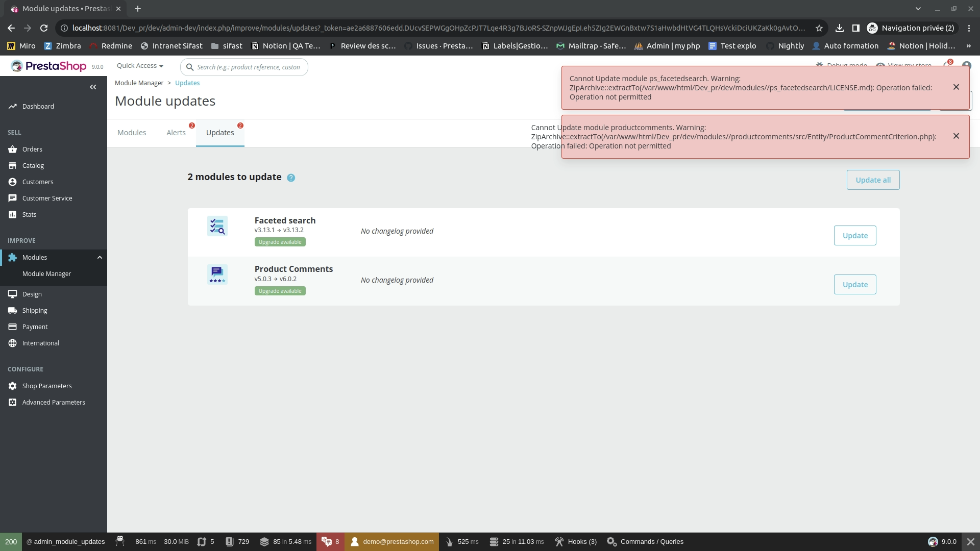Screen dimensions: 980x551
Task: Open the Nightly bookmark
Action: coord(785,46)
